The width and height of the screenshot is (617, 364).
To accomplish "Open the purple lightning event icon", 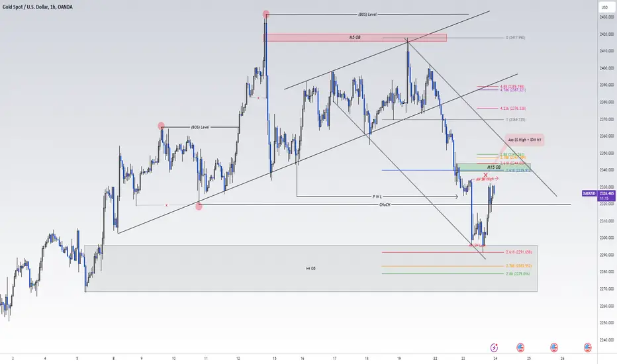I will pos(495,347).
